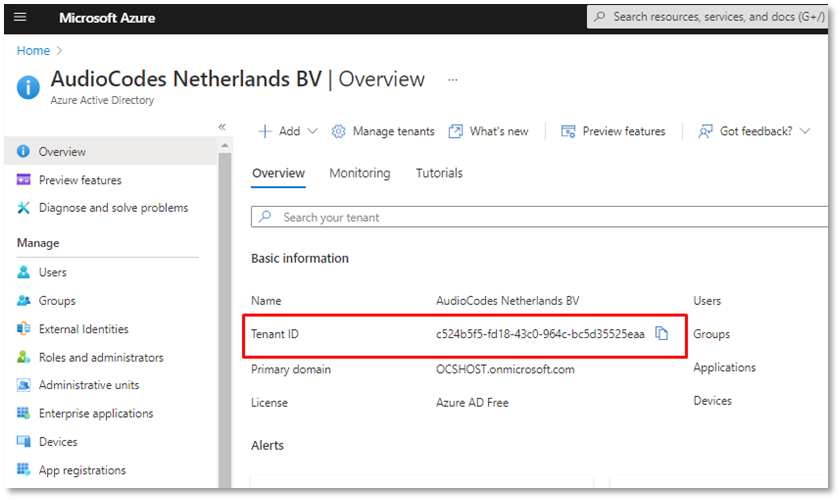Click the Preview features toolbar icon
Screen dimensions: 840x500
coord(568,131)
